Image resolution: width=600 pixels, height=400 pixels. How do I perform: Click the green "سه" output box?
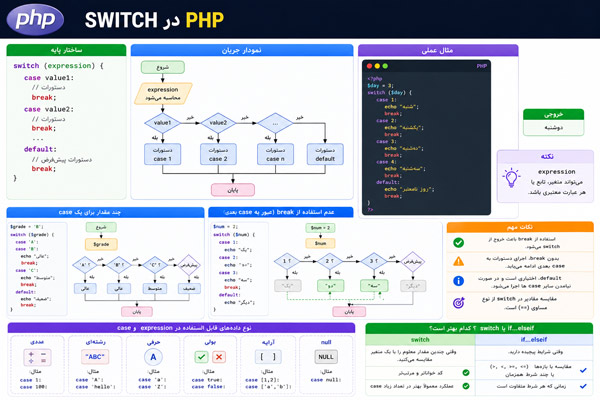click(374, 286)
